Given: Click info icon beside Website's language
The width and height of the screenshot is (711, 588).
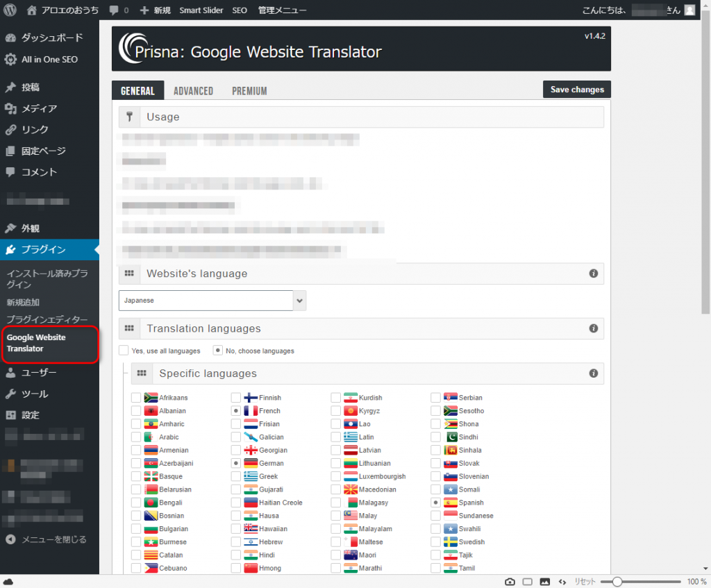Looking at the screenshot, I should 594,274.
